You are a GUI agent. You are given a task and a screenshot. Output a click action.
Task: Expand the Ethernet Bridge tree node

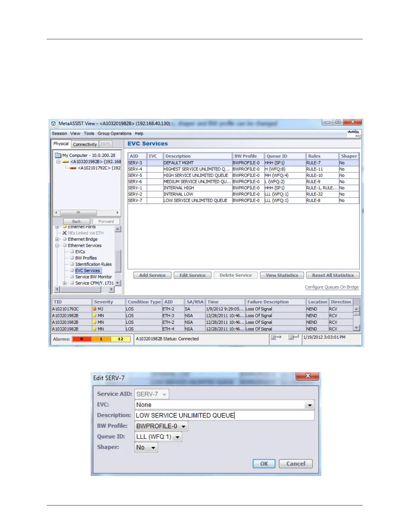tap(57, 239)
